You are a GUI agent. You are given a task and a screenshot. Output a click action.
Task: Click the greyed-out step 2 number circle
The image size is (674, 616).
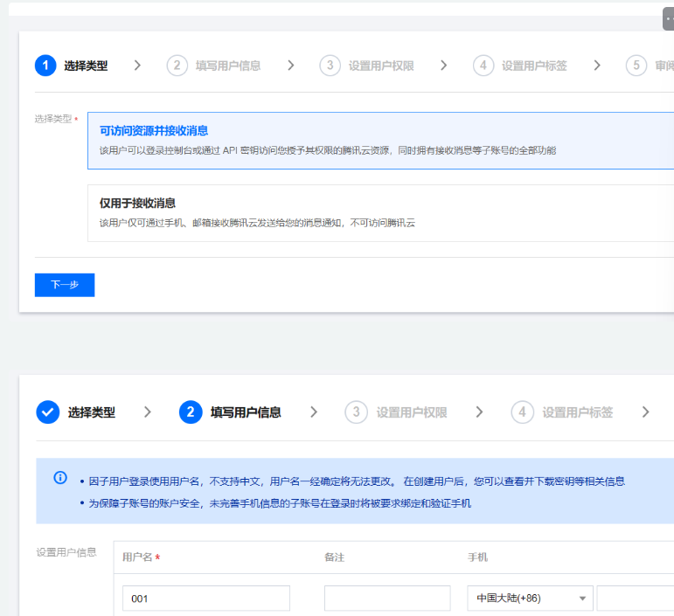pyautogui.click(x=177, y=66)
